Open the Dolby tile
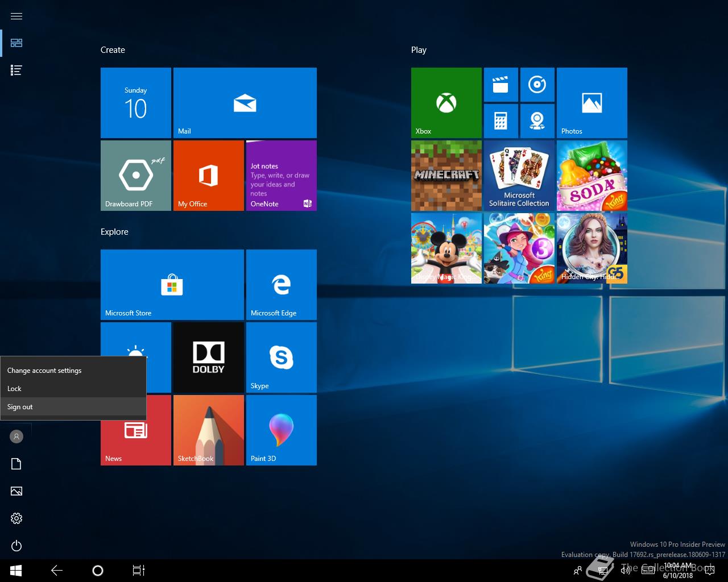 tap(209, 357)
